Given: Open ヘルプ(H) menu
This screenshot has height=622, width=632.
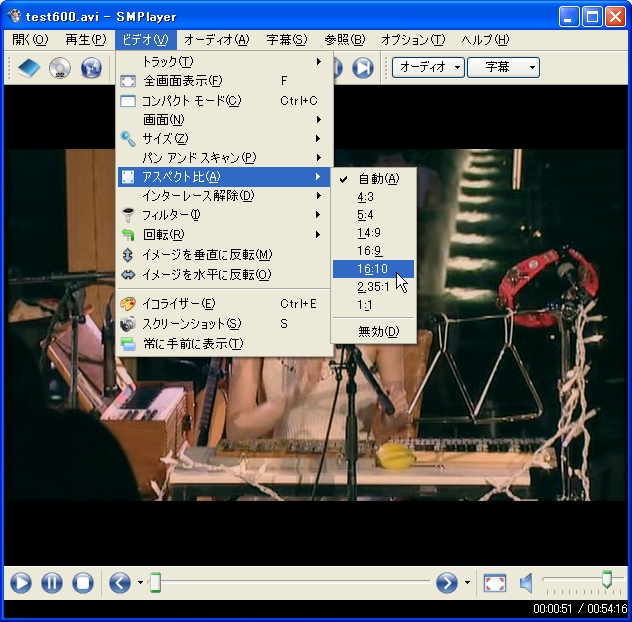Looking at the screenshot, I should tap(485, 40).
